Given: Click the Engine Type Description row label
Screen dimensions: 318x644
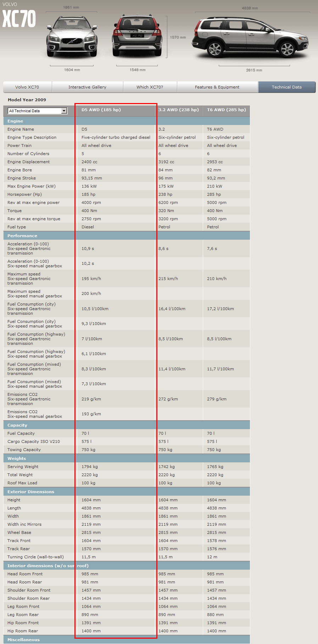Looking at the screenshot, I should click(32, 137).
